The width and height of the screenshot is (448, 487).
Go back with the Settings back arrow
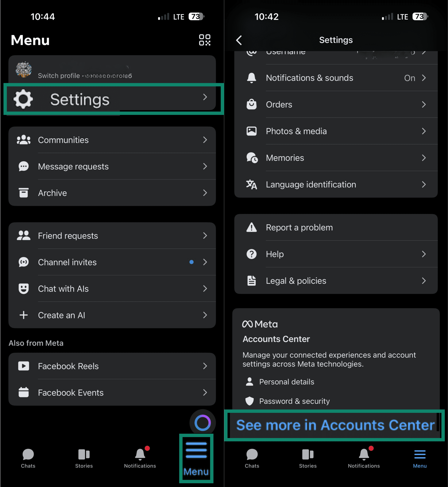tap(239, 40)
